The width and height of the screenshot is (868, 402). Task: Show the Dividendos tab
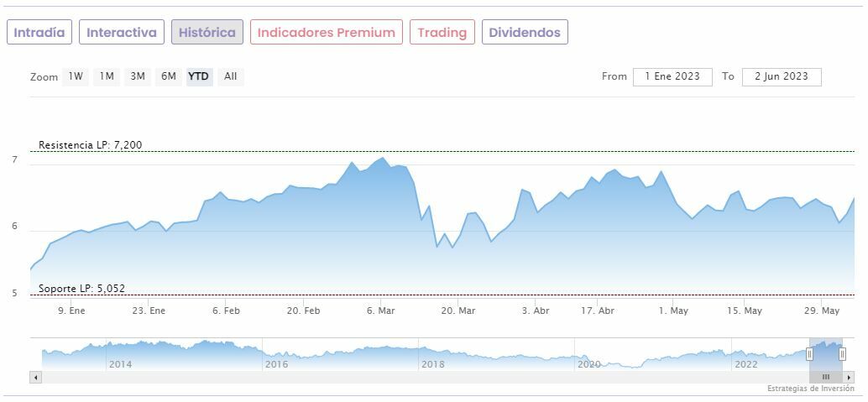point(525,33)
